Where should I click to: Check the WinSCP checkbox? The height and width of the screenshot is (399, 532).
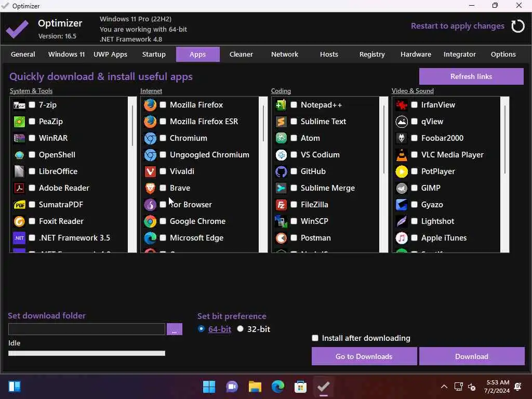tap(294, 221)
